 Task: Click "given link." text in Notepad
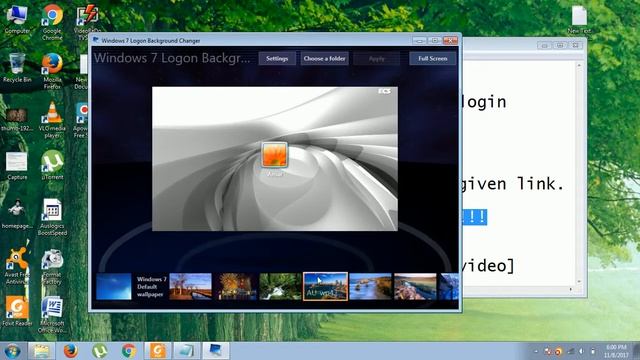coord(513,184)
